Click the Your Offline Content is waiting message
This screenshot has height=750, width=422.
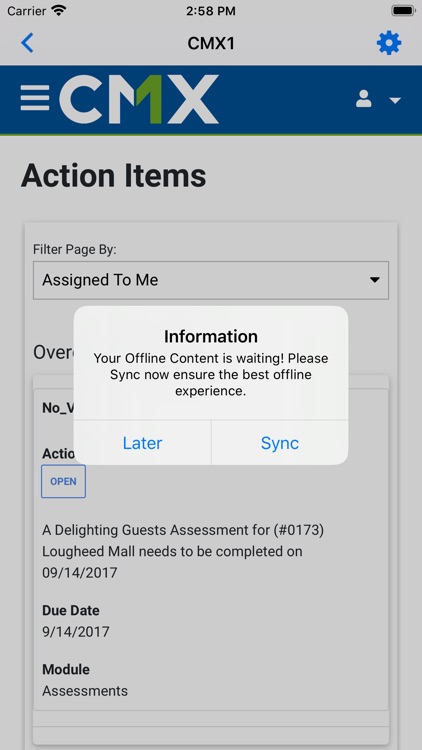click(211, 375)
